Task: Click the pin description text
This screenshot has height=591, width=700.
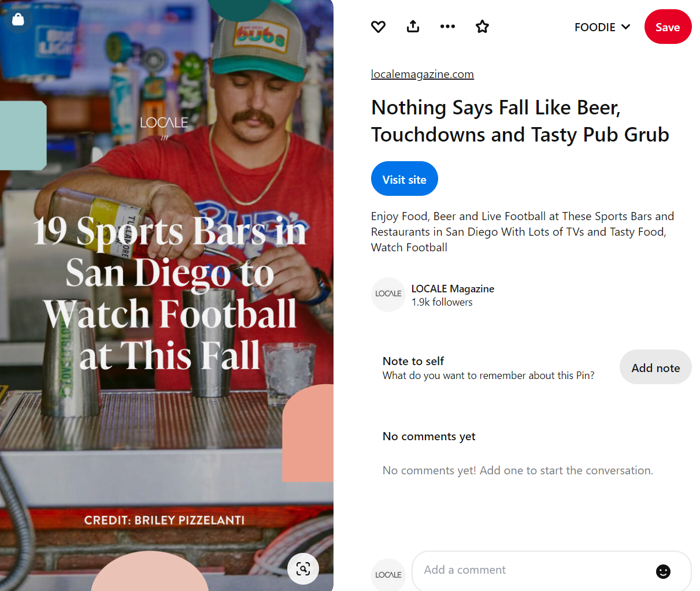Action: click(522, 232)
